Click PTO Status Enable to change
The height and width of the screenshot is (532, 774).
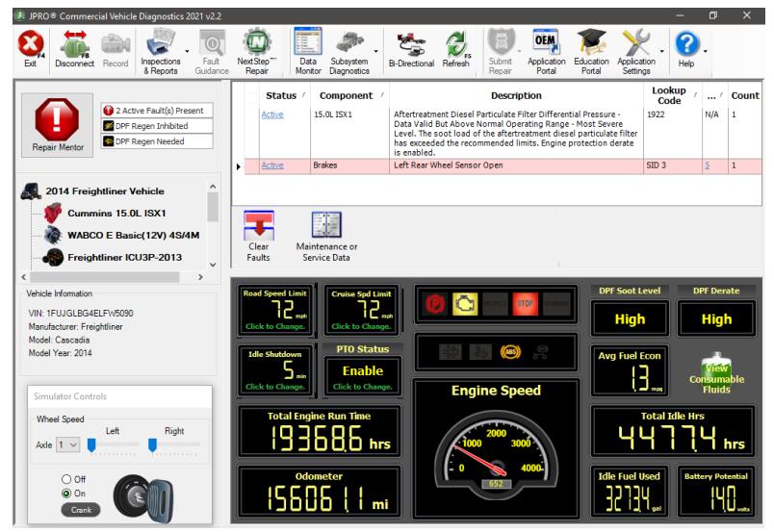(x=362, y=375)
